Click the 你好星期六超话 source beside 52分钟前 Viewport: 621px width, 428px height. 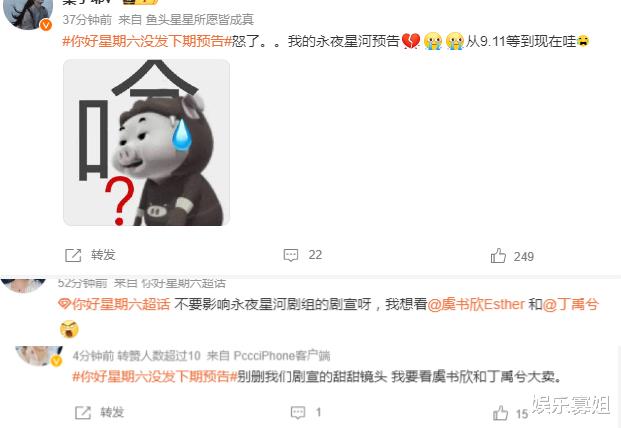click(x=183, y=283)
